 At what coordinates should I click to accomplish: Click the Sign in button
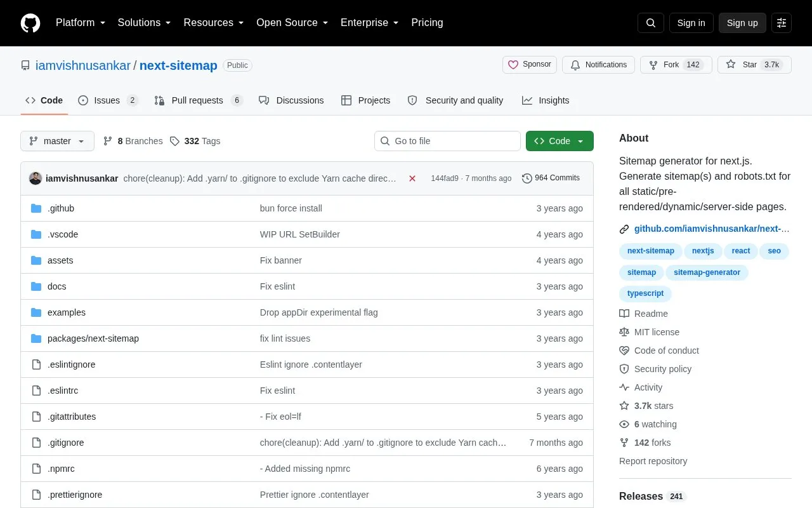[x=691, y=23]
